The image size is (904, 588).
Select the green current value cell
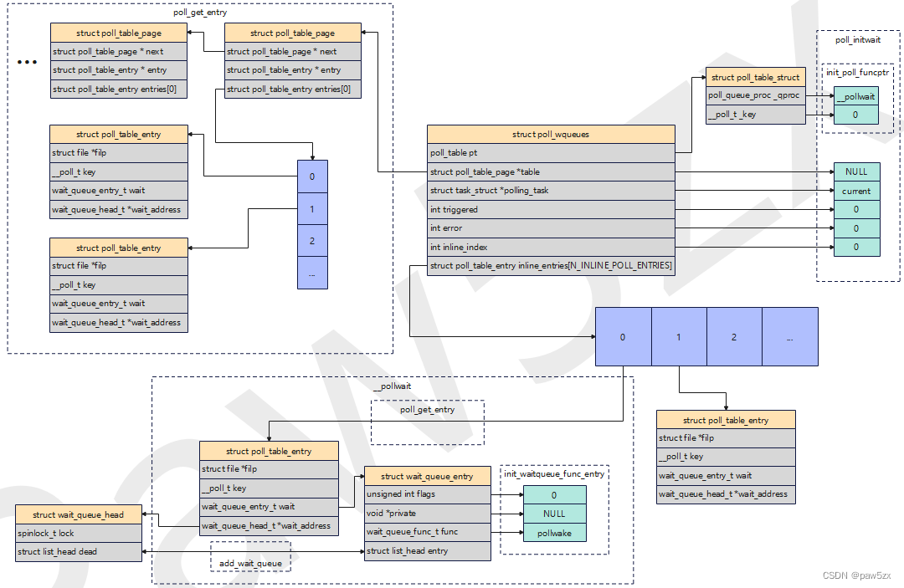click(x=856, y=191)
